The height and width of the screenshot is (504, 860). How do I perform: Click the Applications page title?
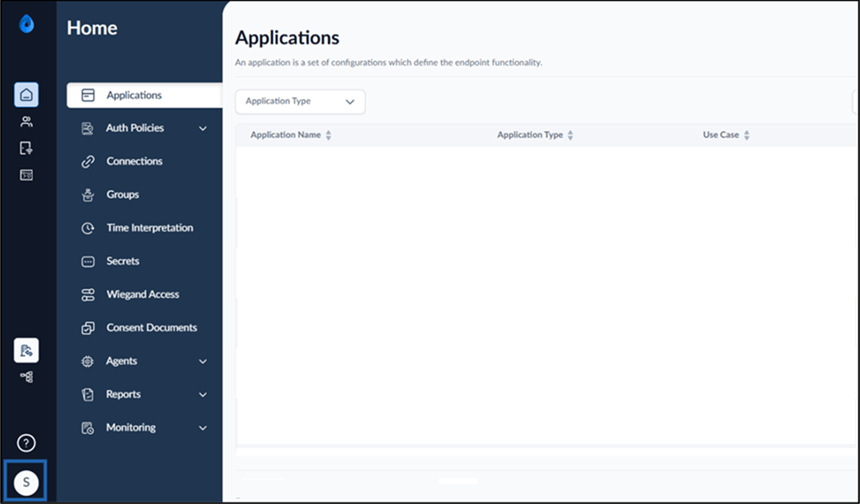(288, 38)
